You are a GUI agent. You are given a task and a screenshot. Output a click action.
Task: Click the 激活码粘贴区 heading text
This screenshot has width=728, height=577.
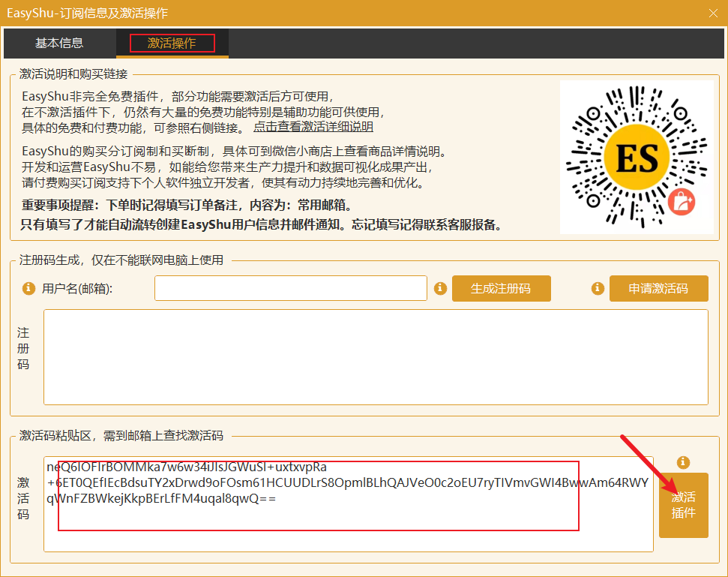pyautogui.click(x=121, y=435)
